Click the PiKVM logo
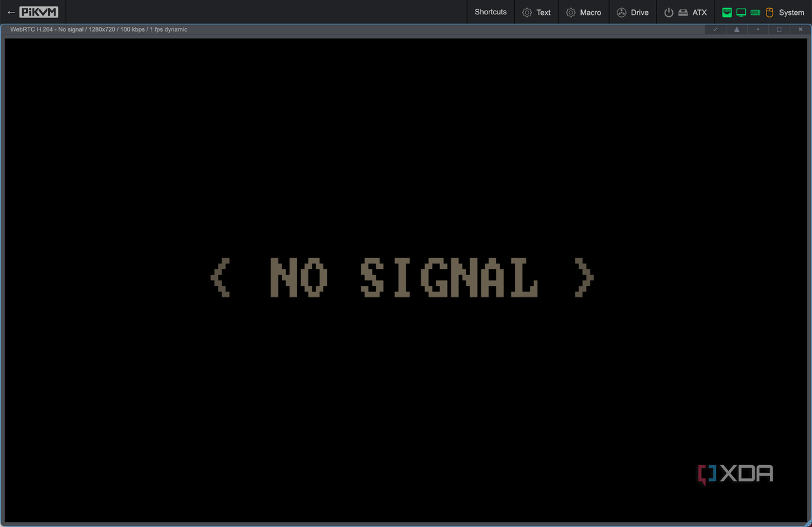 tap(39, 12)
